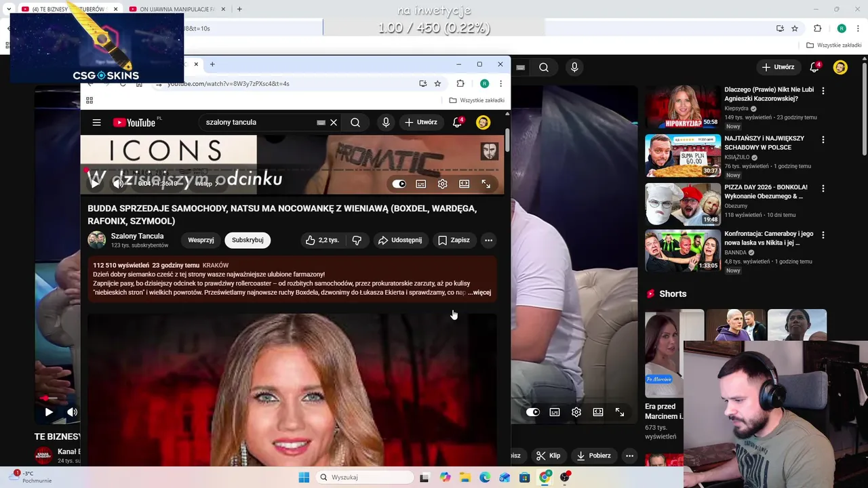Toggle on-screen keyboard icon in search box

pyautogui.click(x=321, y=123)
